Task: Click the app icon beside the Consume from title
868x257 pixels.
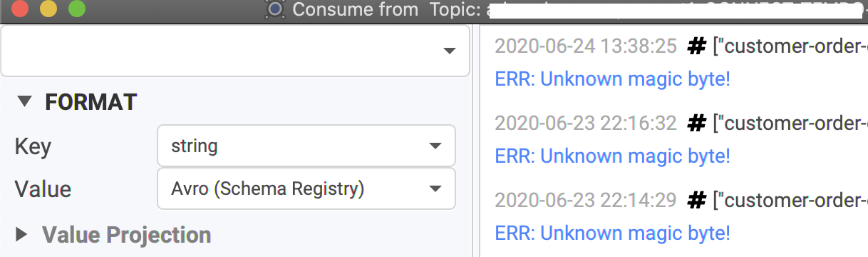Action: coord(275,9)
